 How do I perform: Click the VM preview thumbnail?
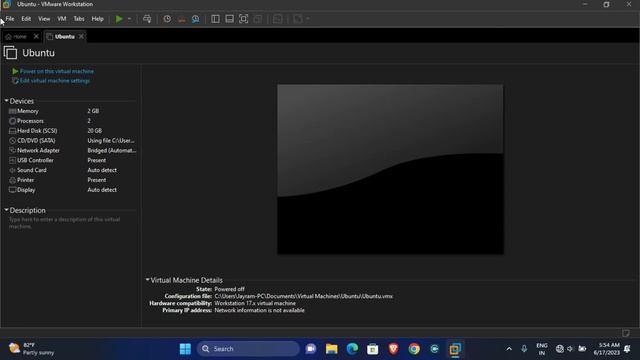point(390,169)
